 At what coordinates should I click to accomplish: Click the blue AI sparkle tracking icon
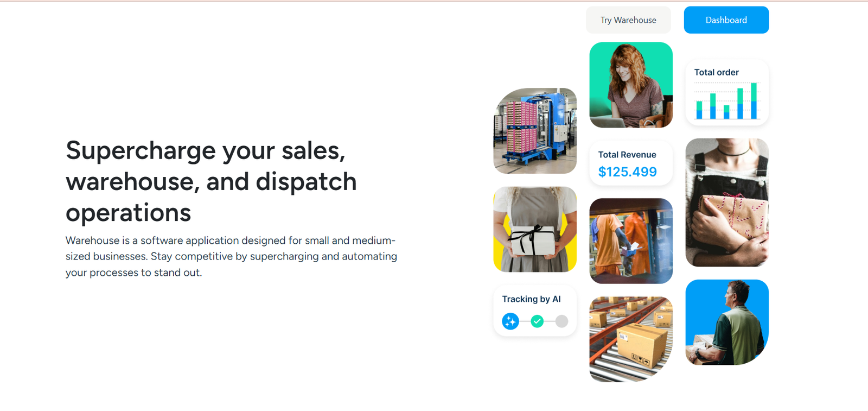510,321
